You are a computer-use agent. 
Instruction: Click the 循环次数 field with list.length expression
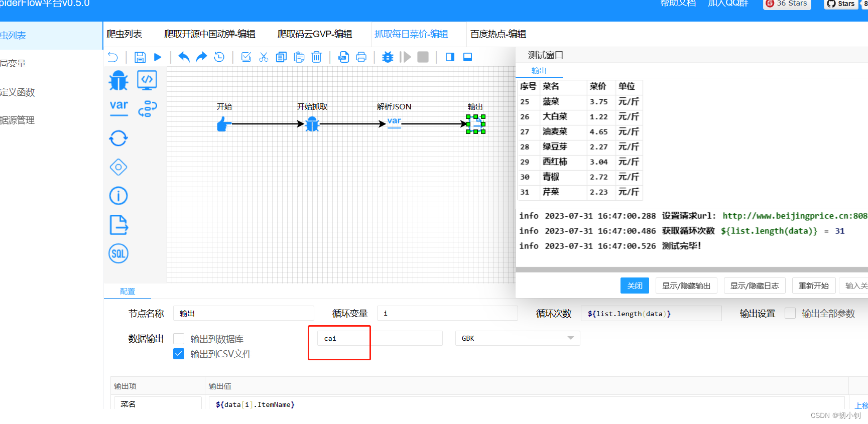[x=651, y=313]
